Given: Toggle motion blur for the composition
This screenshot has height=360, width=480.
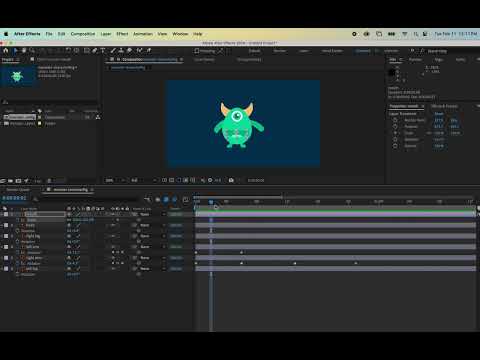Looking at the screenshot, I should [175, 199].
